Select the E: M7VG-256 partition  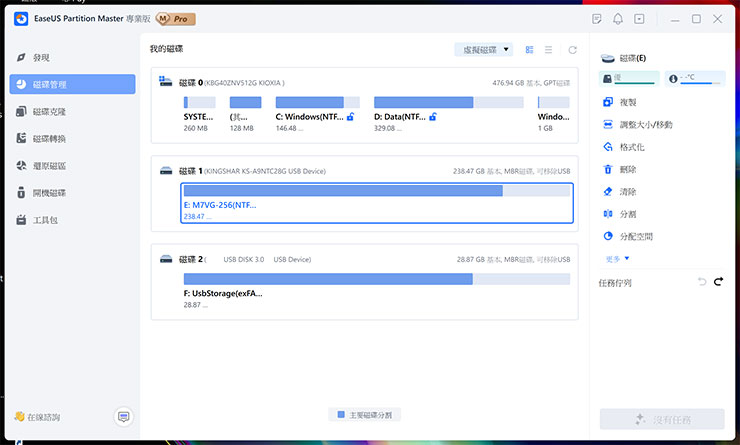(377, 203)
